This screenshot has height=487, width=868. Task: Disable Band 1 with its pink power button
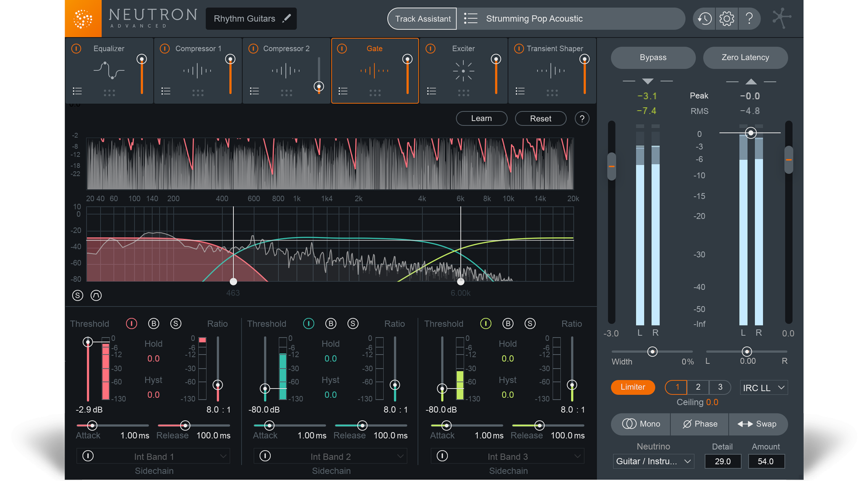click(x=132, y=324)
